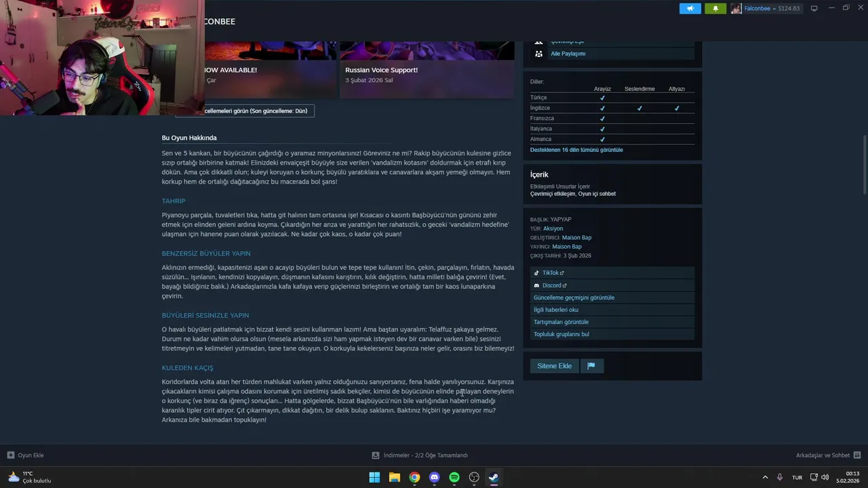Show hidden system tray icons chevron
The width and height of the screenshot is (868, 488).
[x=765, y=477]
